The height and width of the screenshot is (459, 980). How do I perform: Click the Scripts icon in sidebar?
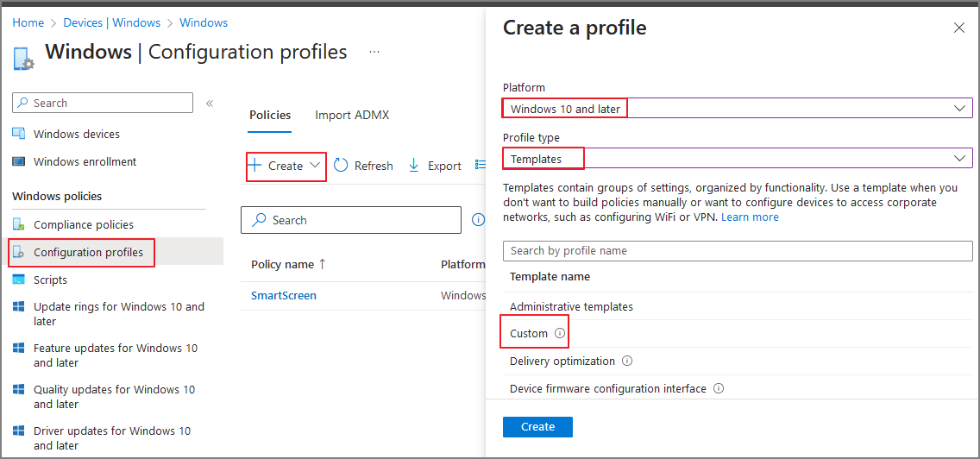point(19,280)
